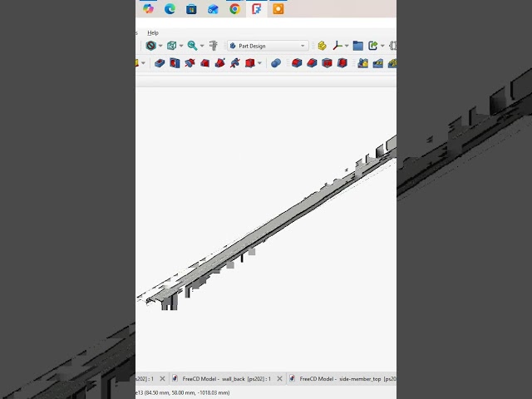Switch to the side-member_top document tab
This screenshot has width=532, height=399.
point(342,379)
